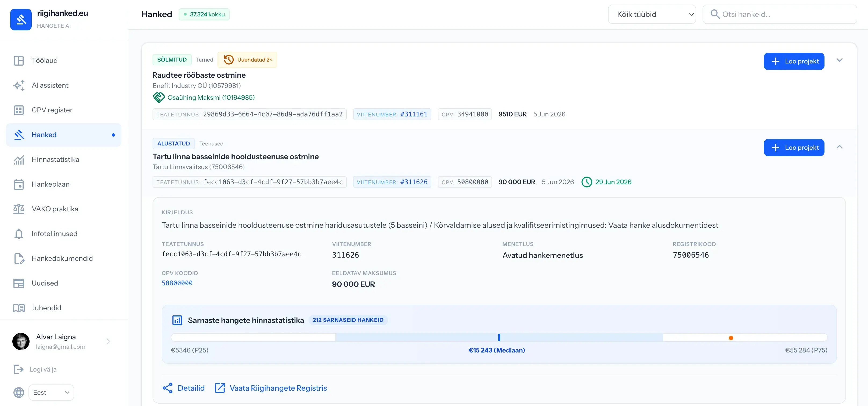
Task: Go to CPV register menu item
Action: point(64,110)
